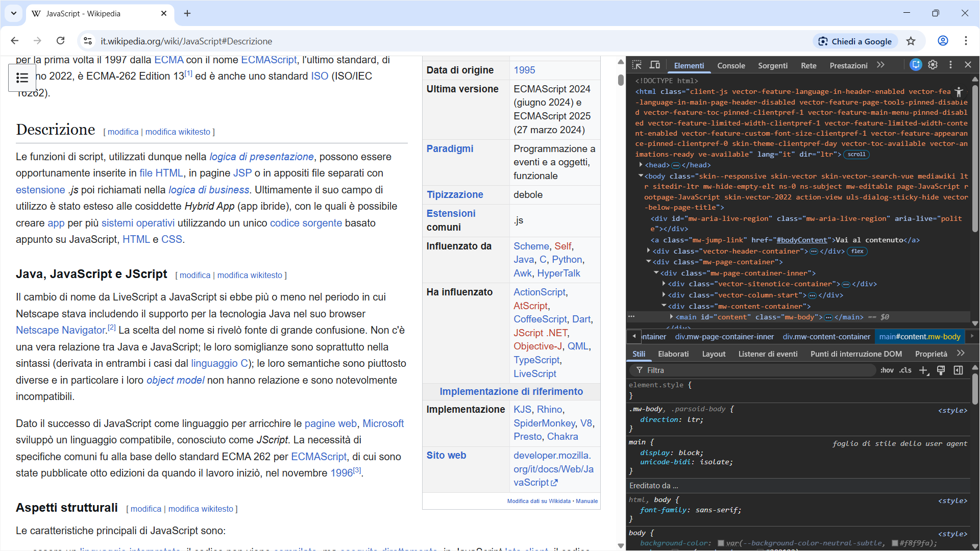Toggle the .cls element classes panel
This screenshot has width=980, height=551.
point(905,370)
